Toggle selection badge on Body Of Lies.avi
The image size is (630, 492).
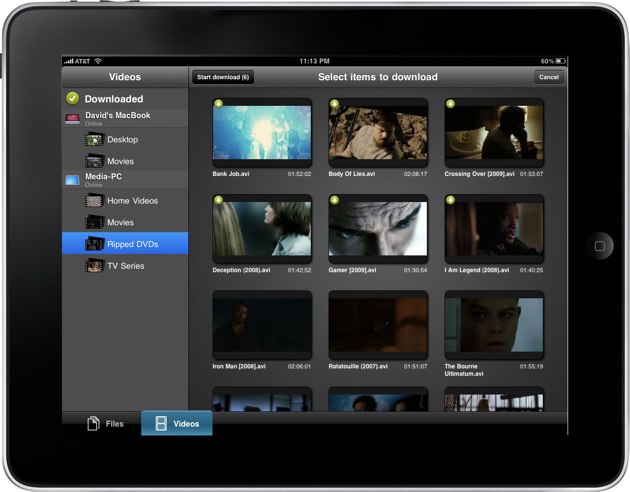click(x=335, y=104)
